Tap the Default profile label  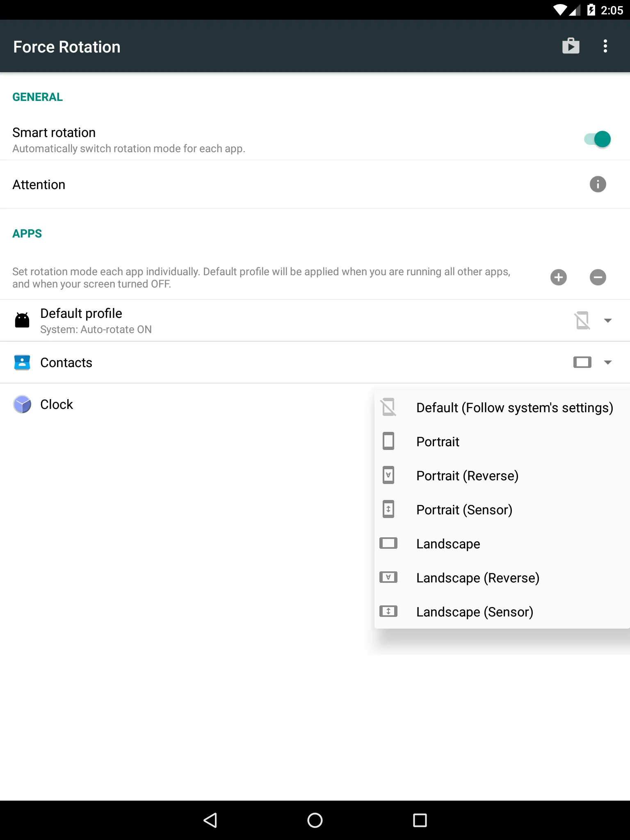click(81, 313)
